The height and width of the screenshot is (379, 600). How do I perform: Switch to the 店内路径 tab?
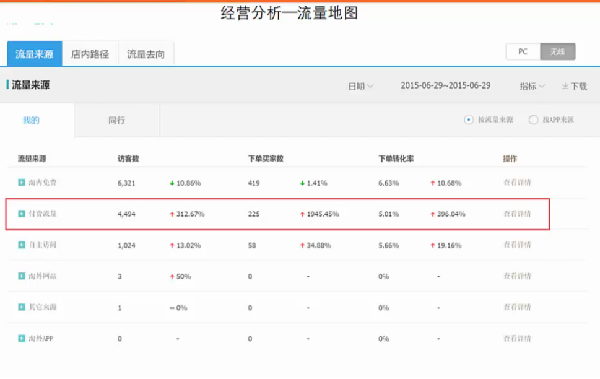(90, 54)
